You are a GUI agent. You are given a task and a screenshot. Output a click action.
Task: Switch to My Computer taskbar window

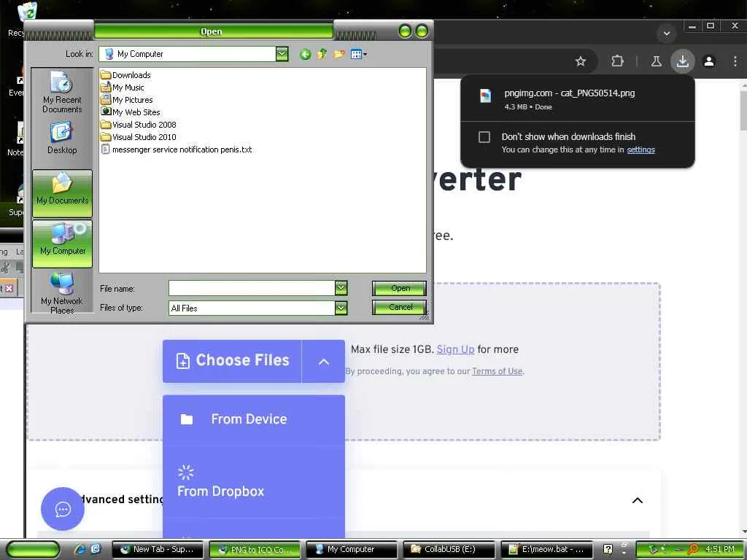[352, 550]
